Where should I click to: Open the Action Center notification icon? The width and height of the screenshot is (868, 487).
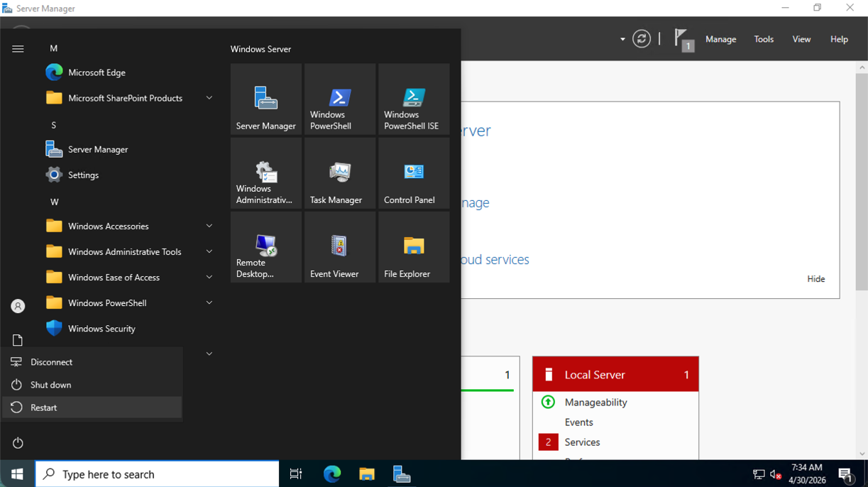[845, 474]
